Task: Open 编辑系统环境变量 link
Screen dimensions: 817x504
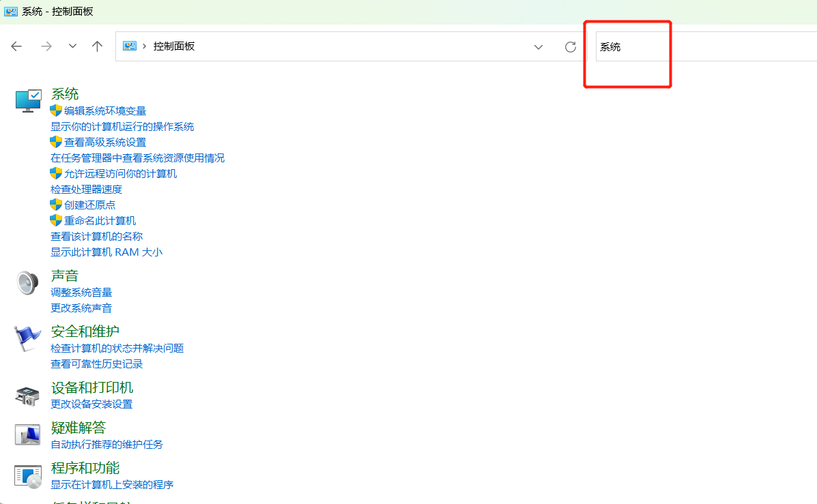Action: click(105, 111)
